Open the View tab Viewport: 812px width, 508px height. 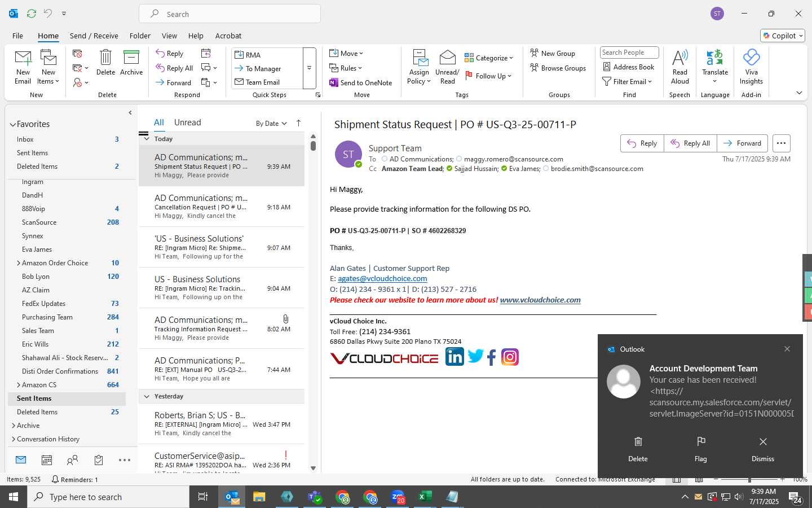(x=169, y=36)
